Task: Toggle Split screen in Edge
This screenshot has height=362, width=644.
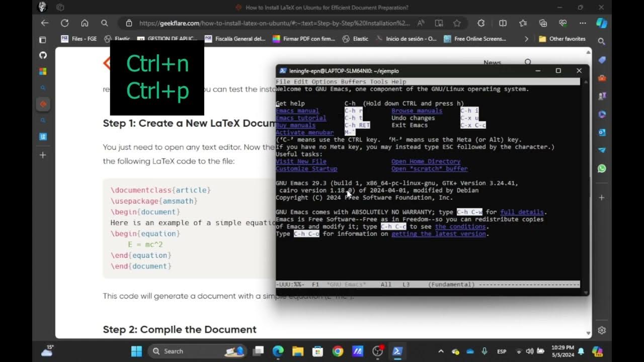Action: (x=503, y=23)
